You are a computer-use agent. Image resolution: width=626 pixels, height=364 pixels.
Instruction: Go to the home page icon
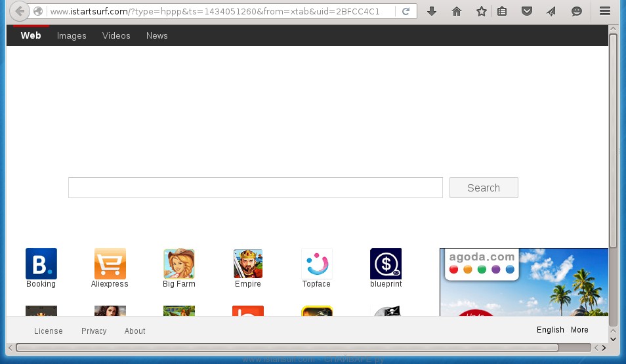click(456, 11)
